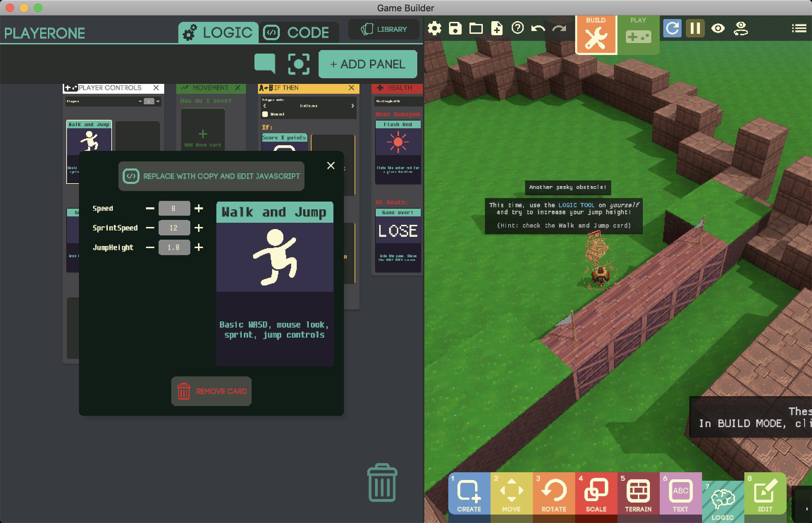
Task: Click the left chevron of trigger mode
Action: (265, 106)
